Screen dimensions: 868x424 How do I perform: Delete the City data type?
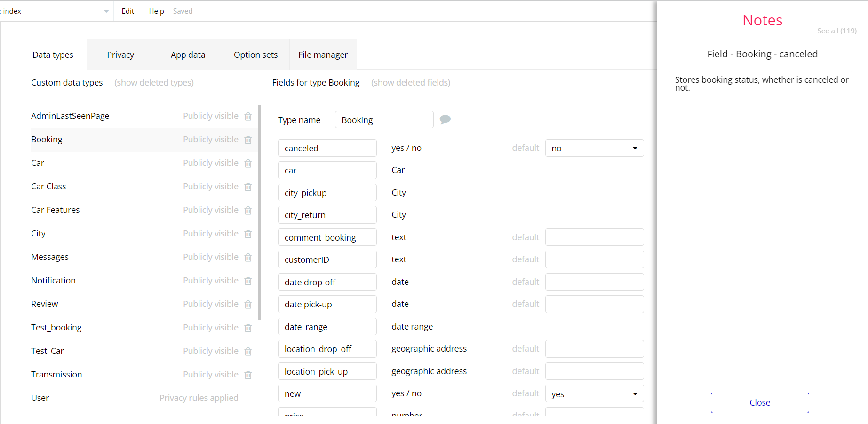coord(248,234)
